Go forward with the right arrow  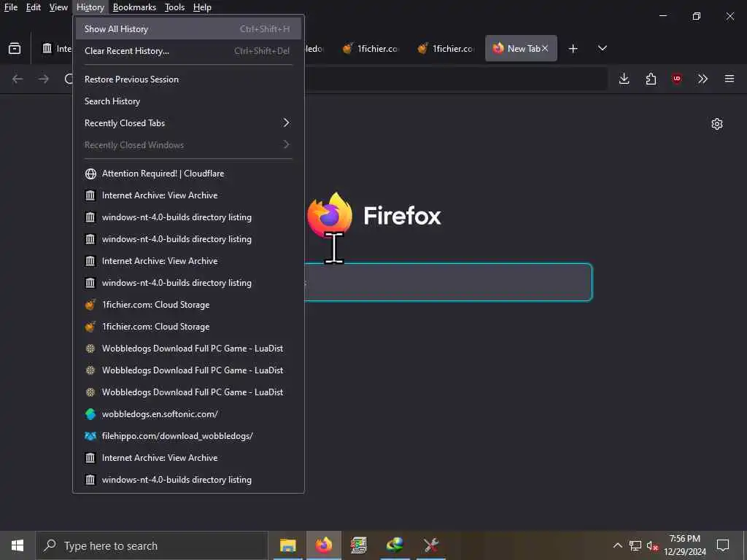pyautogui.click(x=44, y=79)
